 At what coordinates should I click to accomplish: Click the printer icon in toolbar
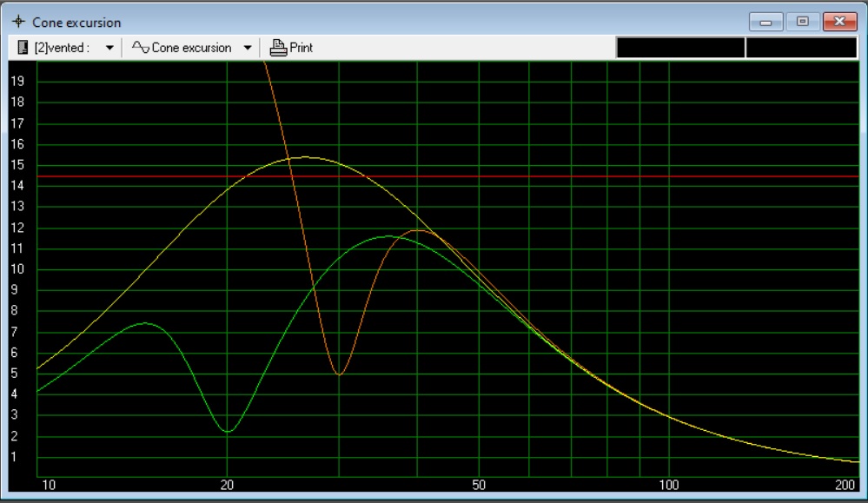[x=278, y=48]
